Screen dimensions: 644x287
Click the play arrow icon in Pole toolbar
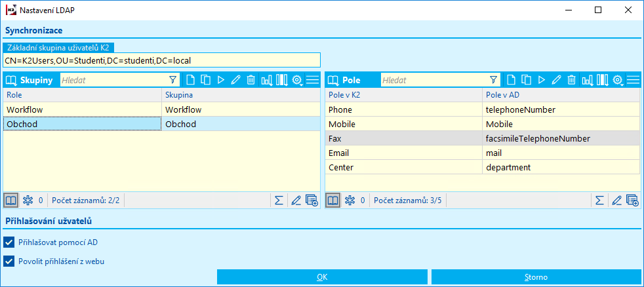point(541,80)
